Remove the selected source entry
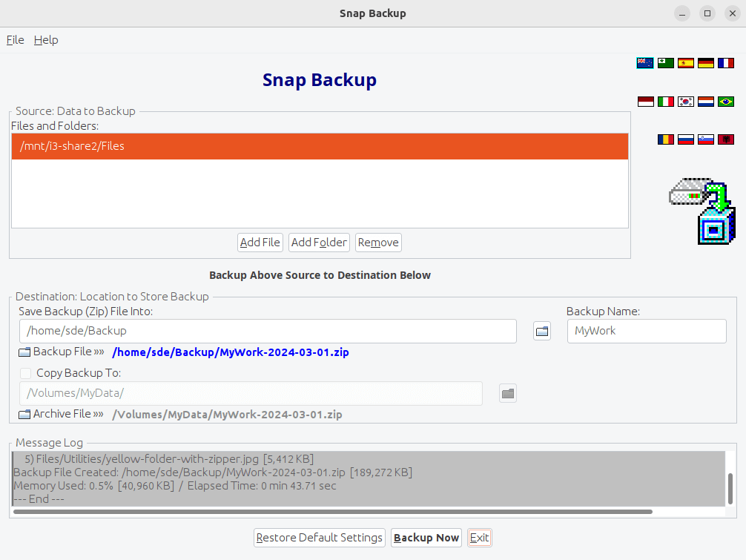Image resolution: width=746 pixels, height=560 pixels. [378, 243]
